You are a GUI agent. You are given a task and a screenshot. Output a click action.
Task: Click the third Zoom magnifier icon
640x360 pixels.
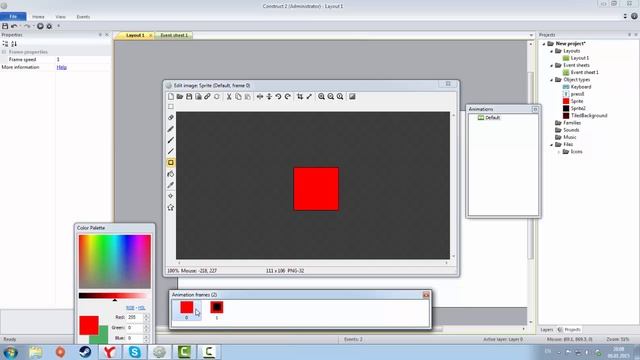(x=340, y=97)
